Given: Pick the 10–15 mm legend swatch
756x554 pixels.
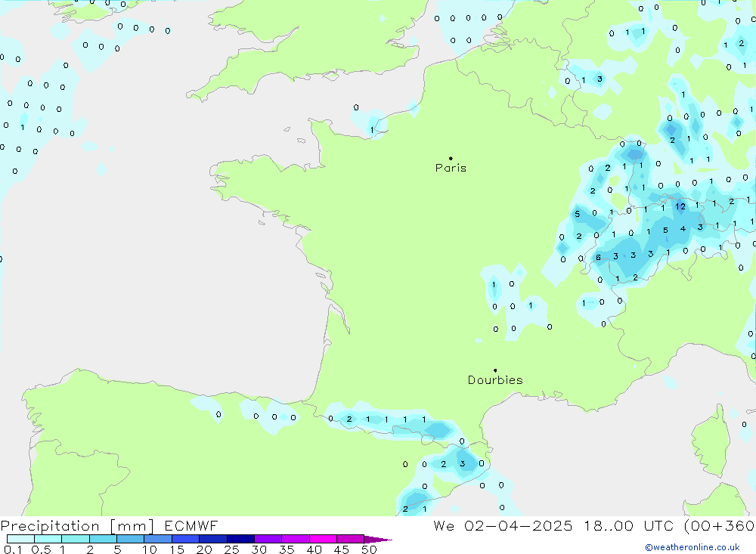Looking at the screenshot, I should pos(158,539).
